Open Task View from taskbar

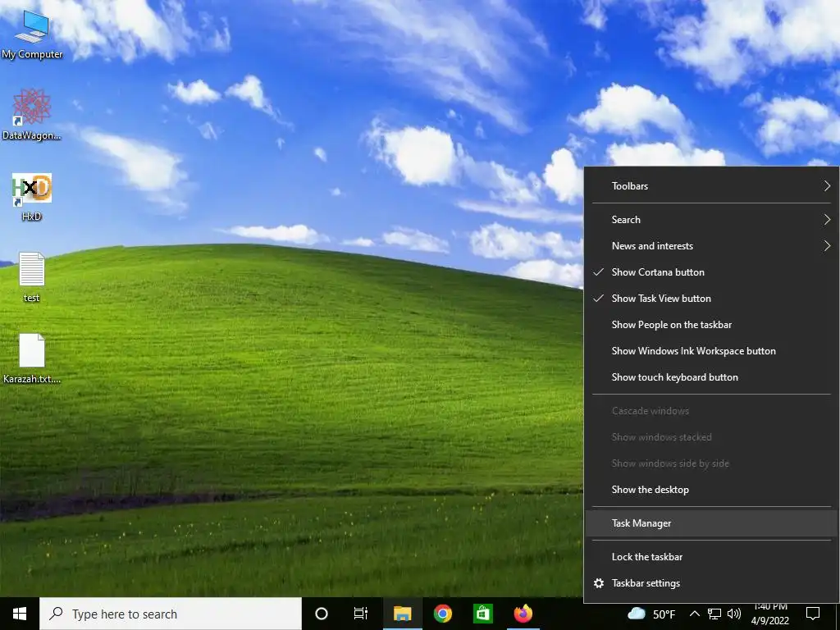[x=361, y=614]
